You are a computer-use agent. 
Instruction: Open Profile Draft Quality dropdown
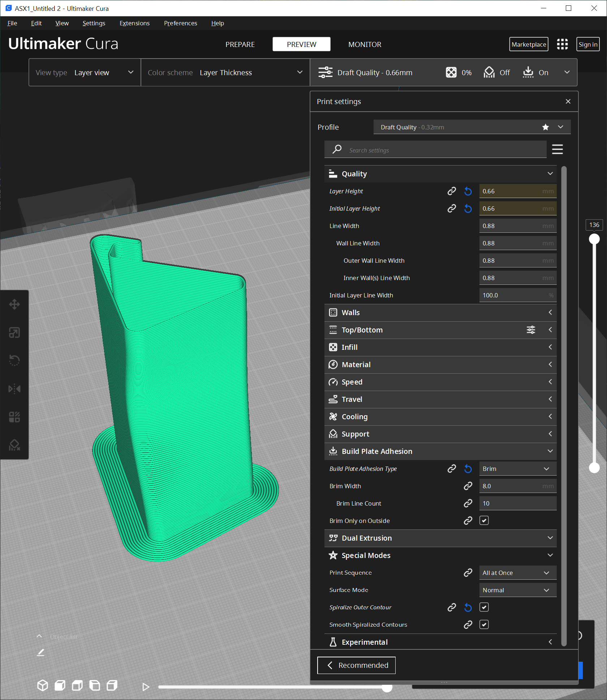pyautogui.click(x=472, y=127)
